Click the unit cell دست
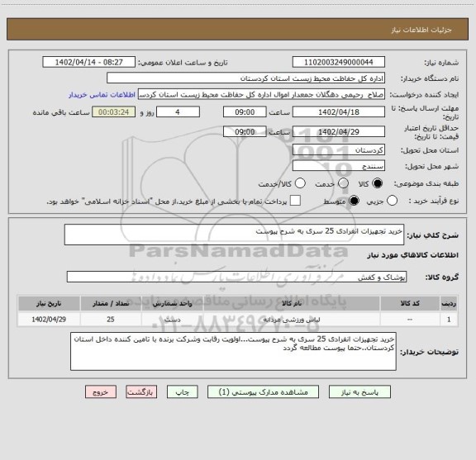 172,320
